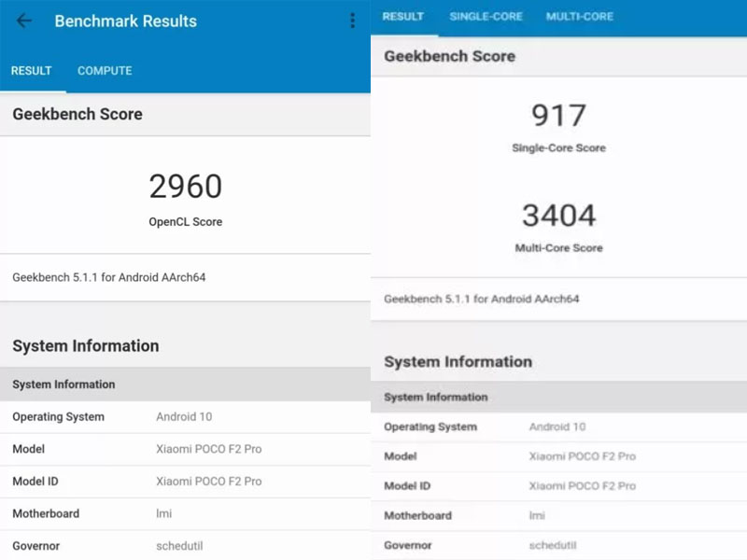747x560 pixels.
Task: Tap Operating System label in right screen
Action: (x=430, y=427)
